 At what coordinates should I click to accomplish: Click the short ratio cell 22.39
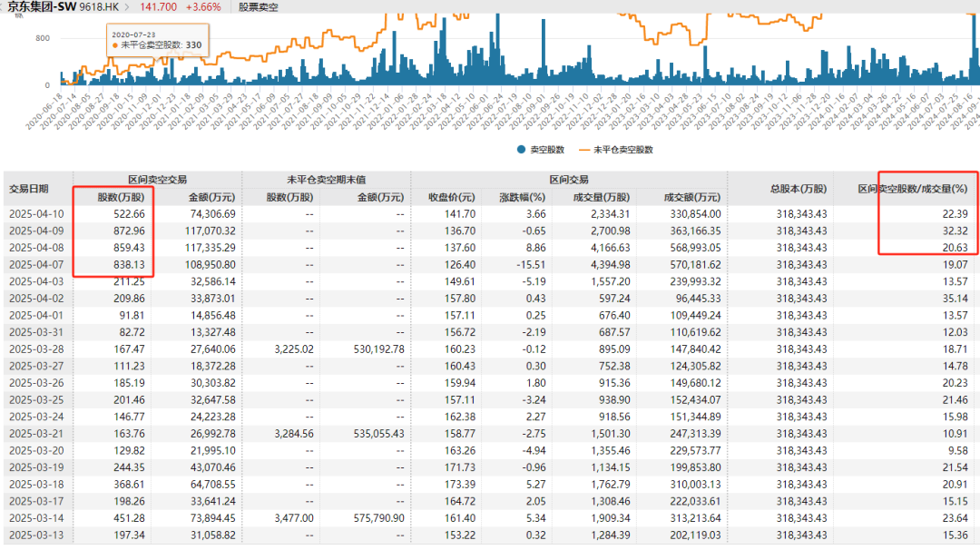(x=955, y=214)
